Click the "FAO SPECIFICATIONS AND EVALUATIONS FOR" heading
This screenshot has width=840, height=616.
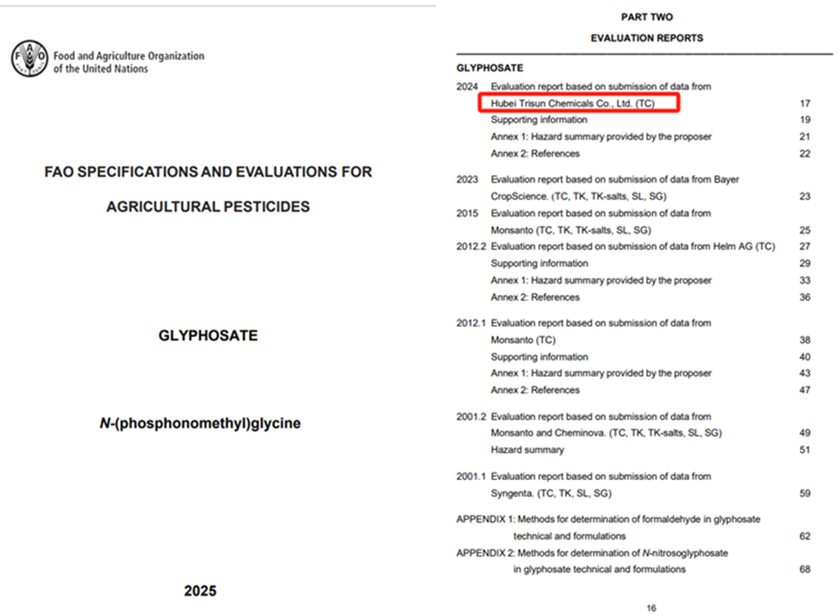click(207, 172)
